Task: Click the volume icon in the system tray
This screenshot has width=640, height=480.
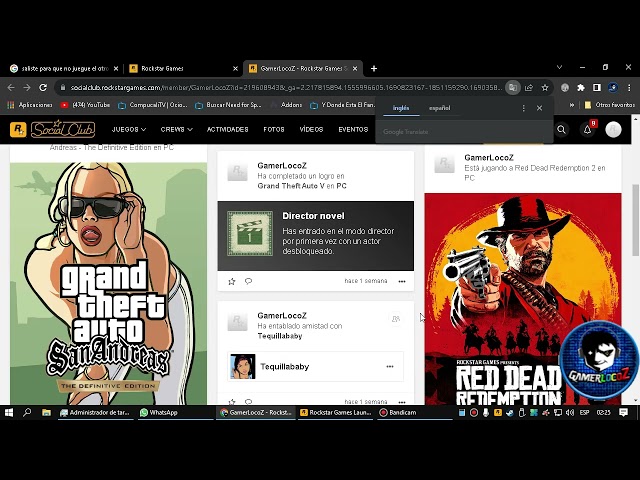Action: [x=570, y=413]
